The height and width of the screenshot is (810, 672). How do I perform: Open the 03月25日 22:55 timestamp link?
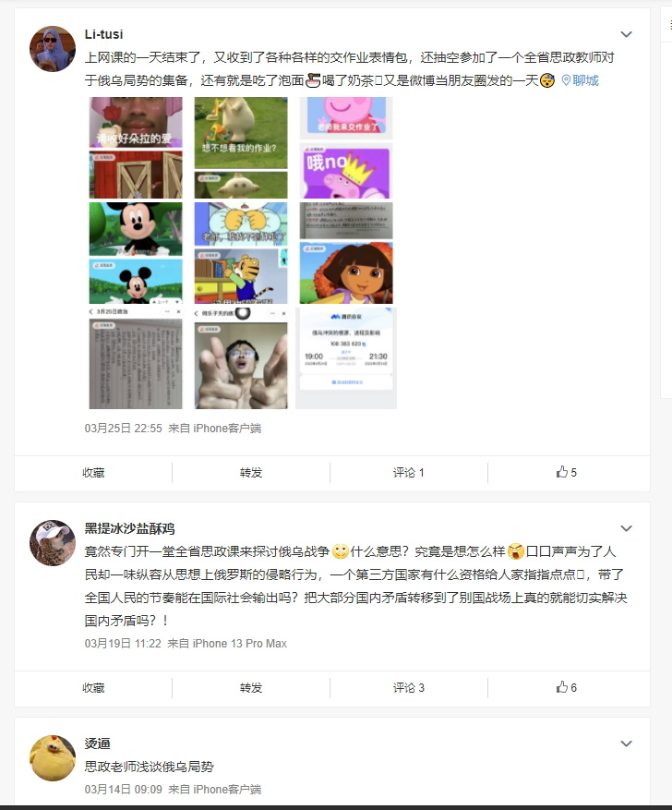pos(123,429)
